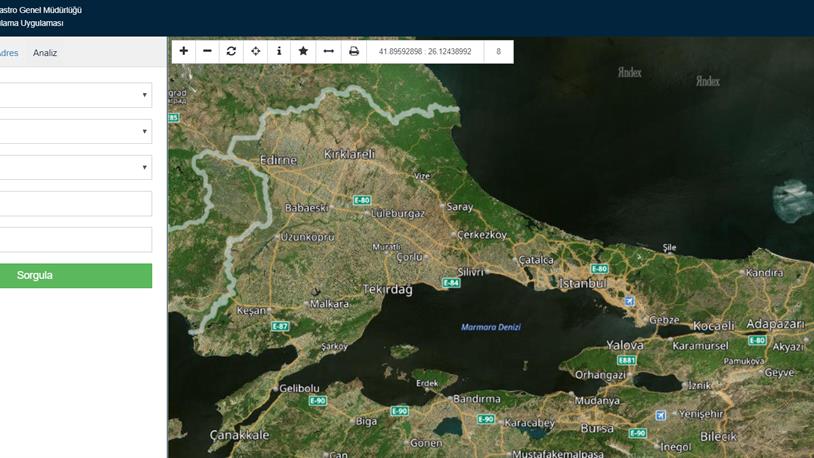Click the İstanbul label on map
This screenshot has height=458, width=814.
pos(582,284)
